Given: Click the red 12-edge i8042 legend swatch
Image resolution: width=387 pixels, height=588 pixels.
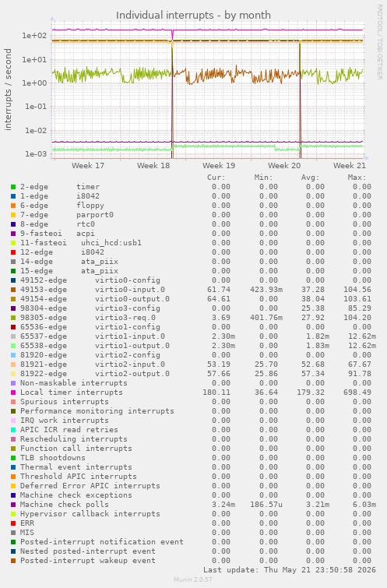Looking at the screenshot, I should coord(13,252).
